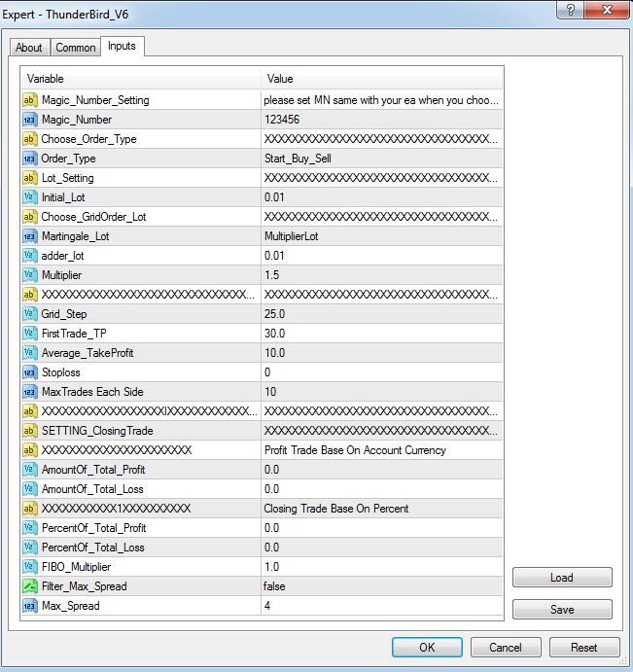
Task: Click the double icon beside PercentOf_Total_Profit
Action: point(29,528)
